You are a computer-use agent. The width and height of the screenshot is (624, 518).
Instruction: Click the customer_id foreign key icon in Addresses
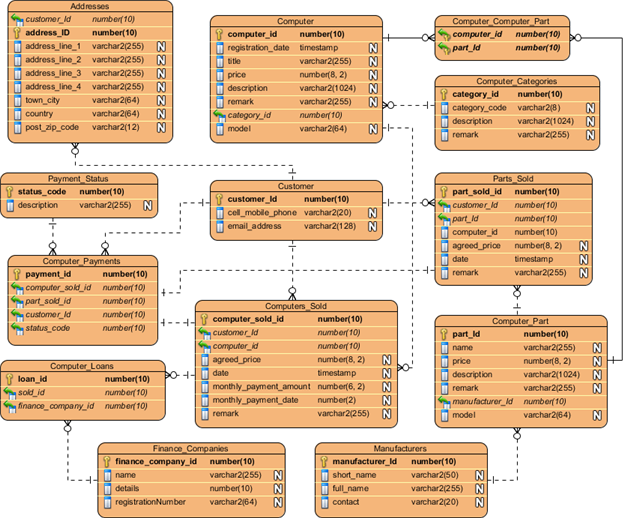(x=17, y=19)
